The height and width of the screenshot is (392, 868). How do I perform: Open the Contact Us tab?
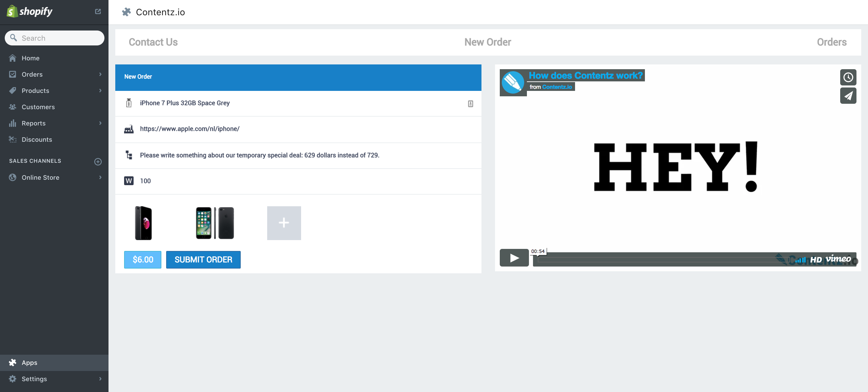point(153,42)
